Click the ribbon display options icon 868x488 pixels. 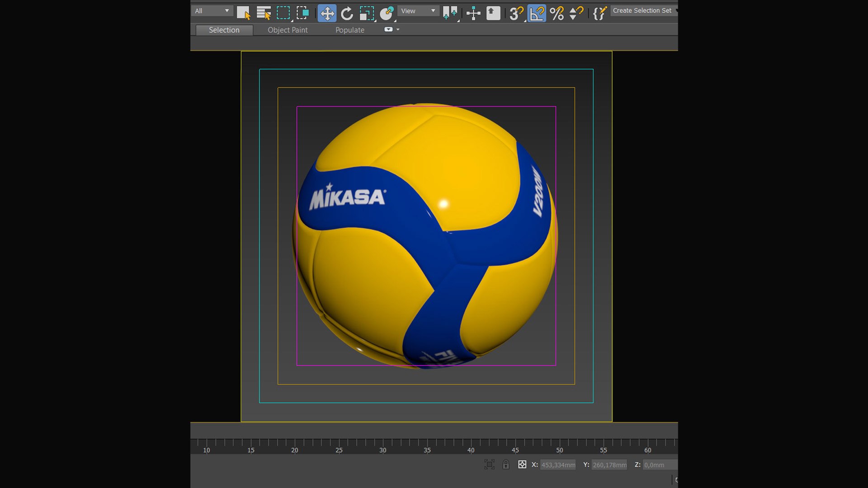388,29
